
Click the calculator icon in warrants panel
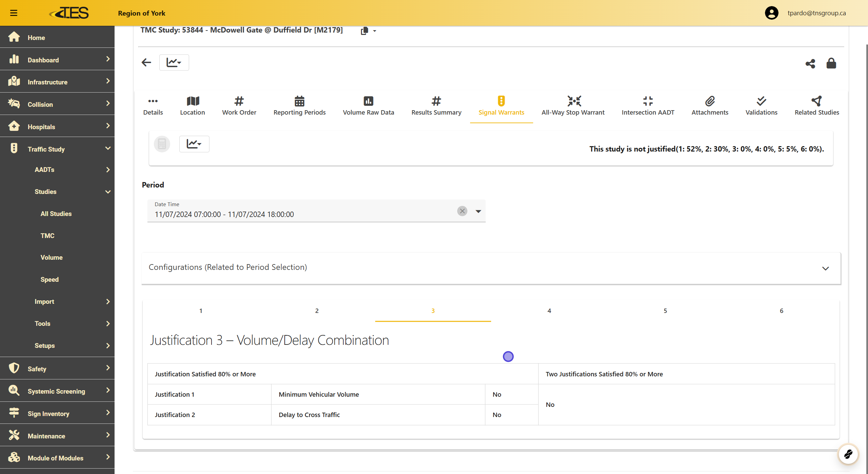click(162, 144)
